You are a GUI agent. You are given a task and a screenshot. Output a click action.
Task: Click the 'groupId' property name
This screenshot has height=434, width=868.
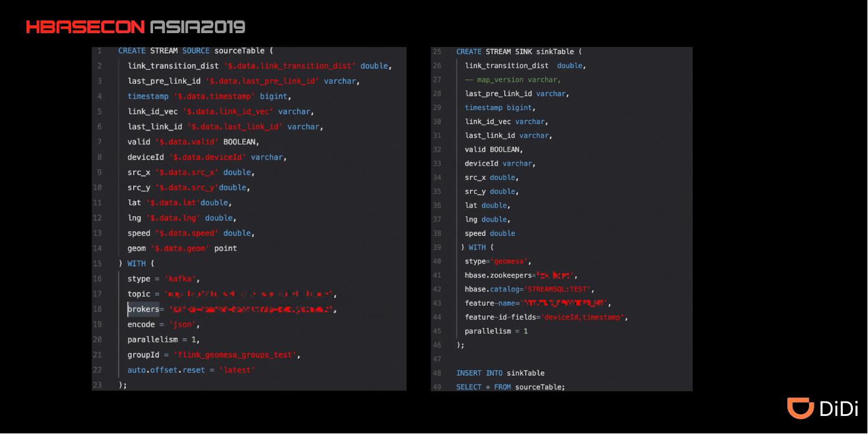click(143, 355)
